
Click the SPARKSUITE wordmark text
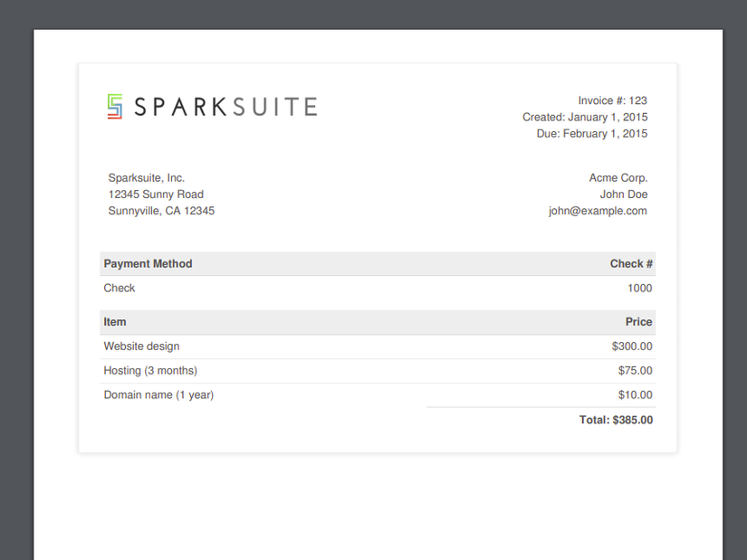pyautogui.click(x=225, y=107)
